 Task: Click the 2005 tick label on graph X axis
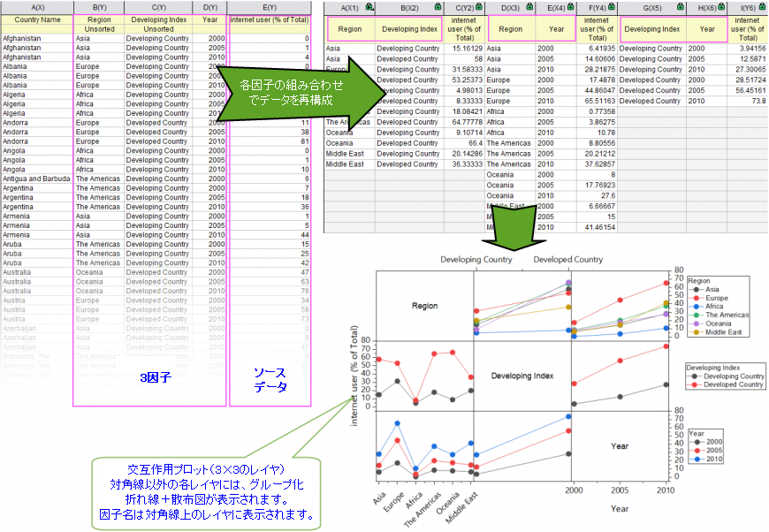point(620,490)
